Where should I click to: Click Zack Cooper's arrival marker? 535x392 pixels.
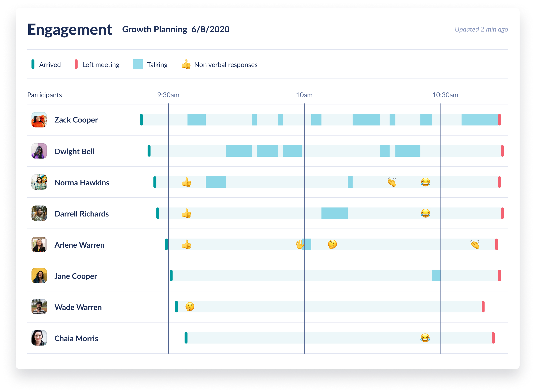[141, 120]
